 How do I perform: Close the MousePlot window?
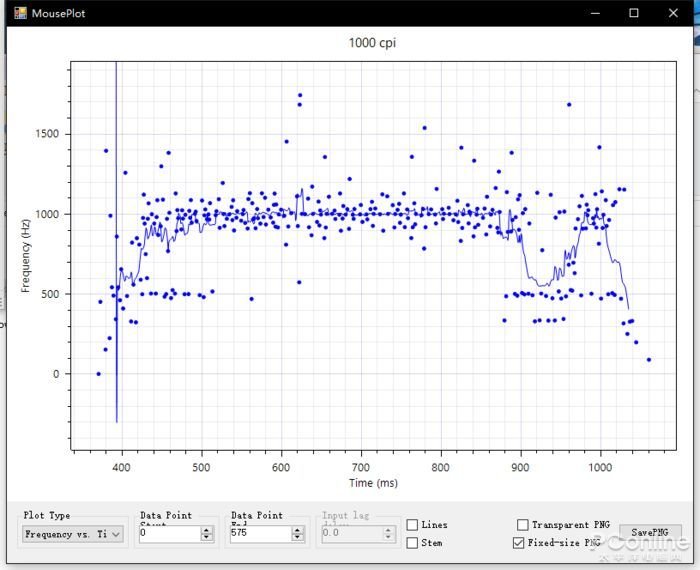click(x=673, y=13)
